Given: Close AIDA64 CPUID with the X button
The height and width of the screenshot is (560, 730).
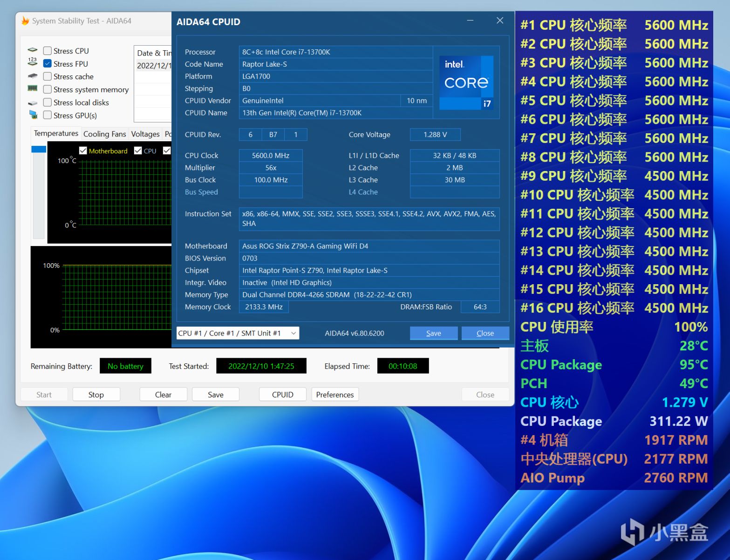Looking at the screenshot, I should (x=500, y=20).
